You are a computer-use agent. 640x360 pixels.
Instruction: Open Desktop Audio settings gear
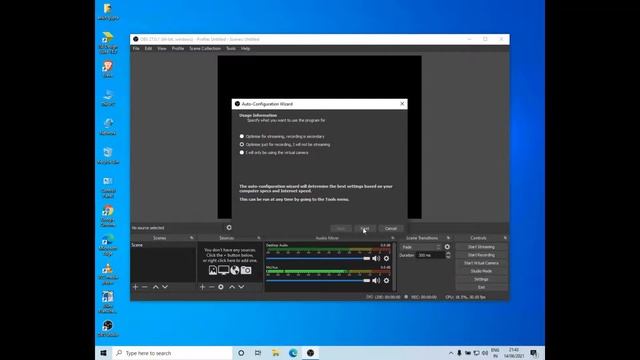coord(386,258)
